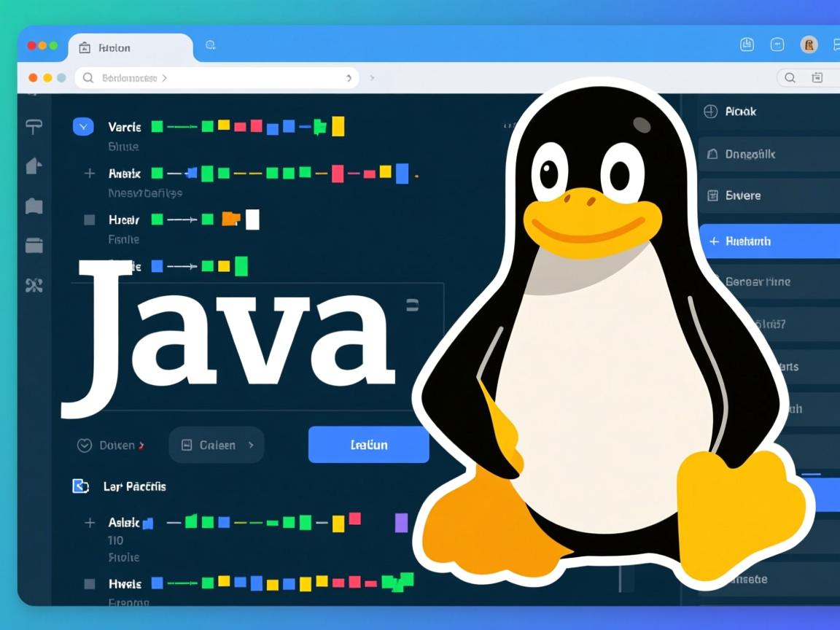The image size is (840, 630).
Task: Open the search bar dropdown arrow
Action: 349,77
